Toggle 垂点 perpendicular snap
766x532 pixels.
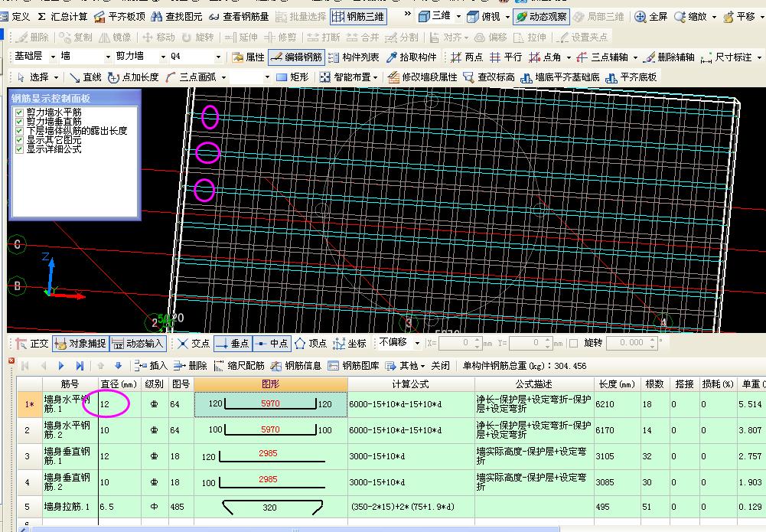233,344
